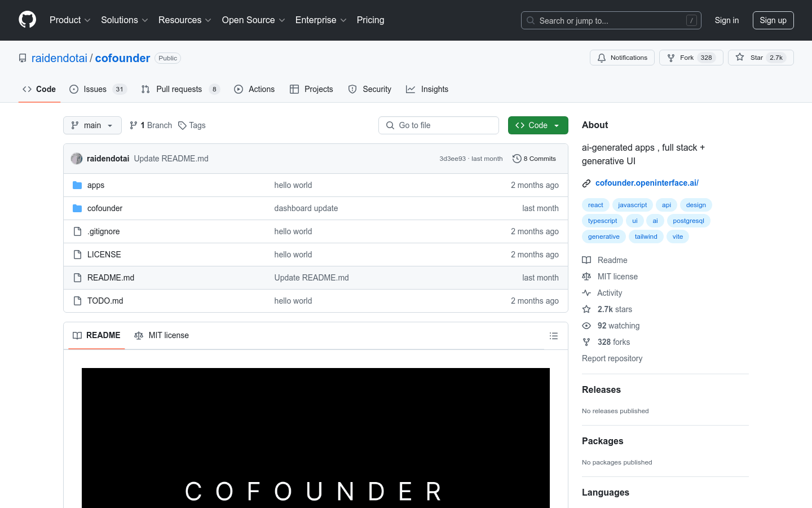Click the typescript topic tag
The image size is (812, 508).
click(602, 221)
